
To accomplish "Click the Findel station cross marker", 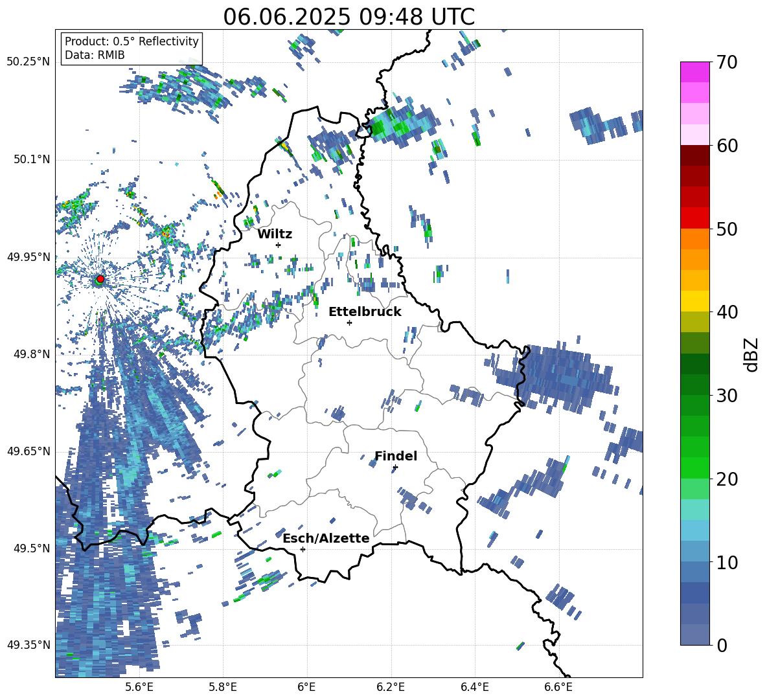I will [395, 468].
